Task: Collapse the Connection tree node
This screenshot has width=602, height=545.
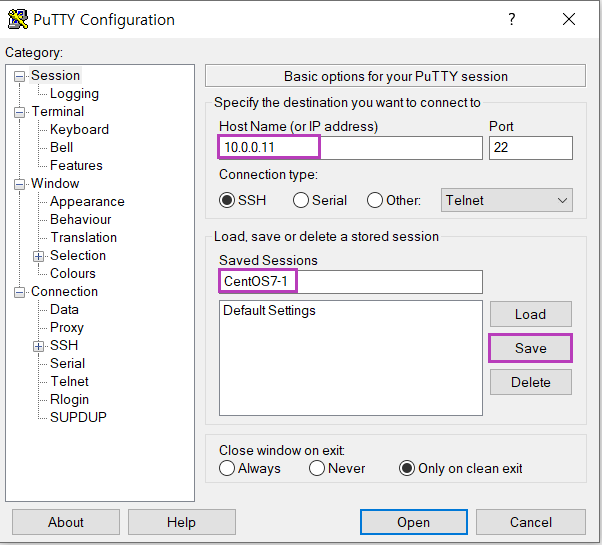Action: pyautogui.click(x=19, y=292)
